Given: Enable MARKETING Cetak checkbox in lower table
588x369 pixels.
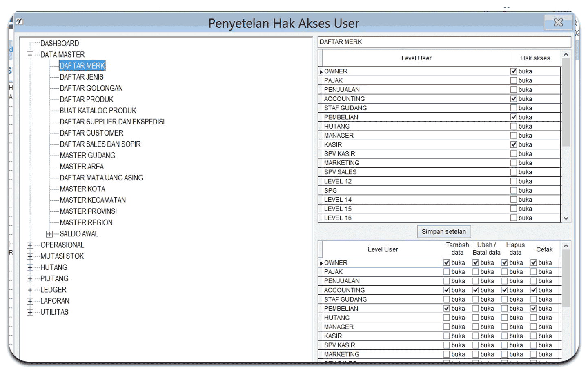Looking at the screenshot, I should [x=534, y=354].
